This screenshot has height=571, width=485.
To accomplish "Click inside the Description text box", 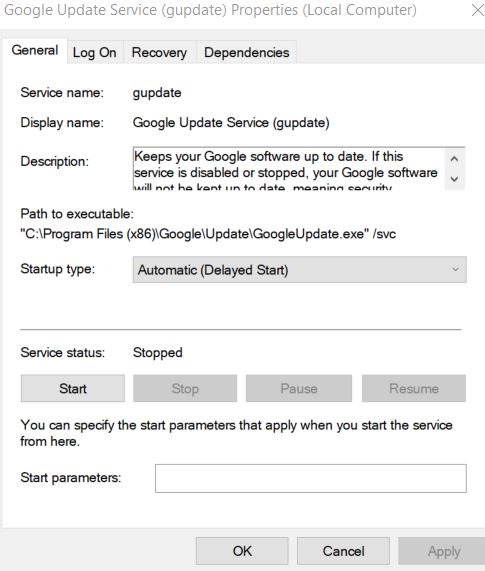I will click(x=288, y=168).
